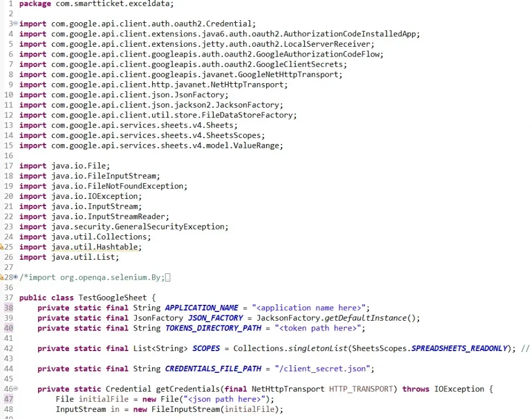The width and height of the screenshot is (532, 419).
Task: Click line number 16 in the gutter
Action: point(9,155)
